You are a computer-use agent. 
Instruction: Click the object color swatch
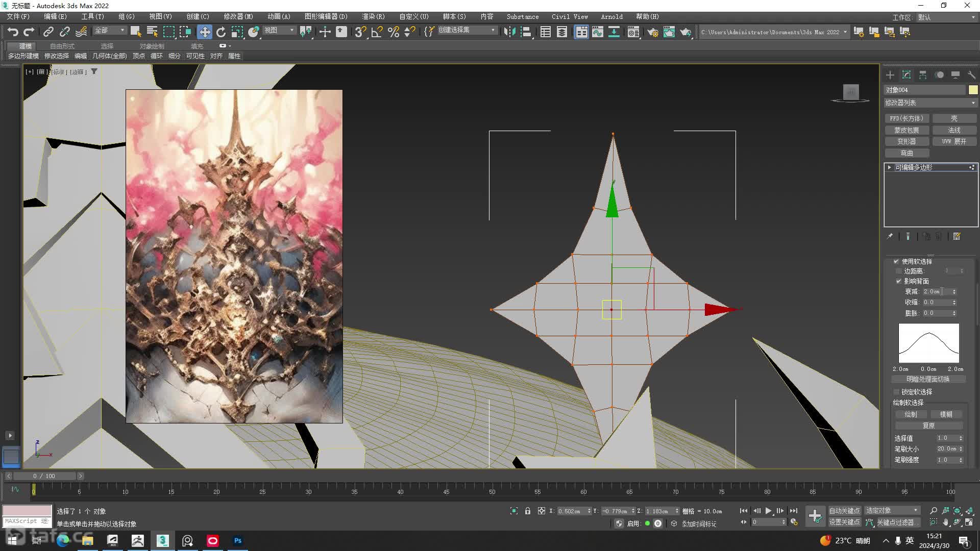[x=973, y=90]
